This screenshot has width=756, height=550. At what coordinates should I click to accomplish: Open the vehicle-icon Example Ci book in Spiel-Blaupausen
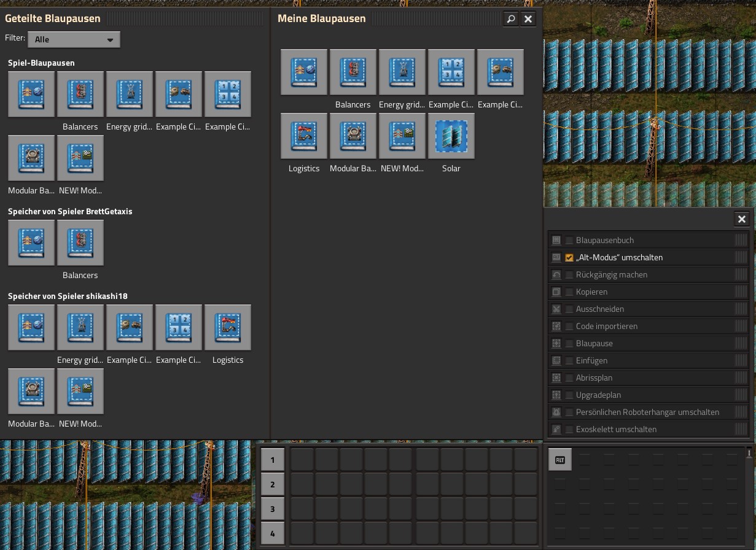click(179, 94)
